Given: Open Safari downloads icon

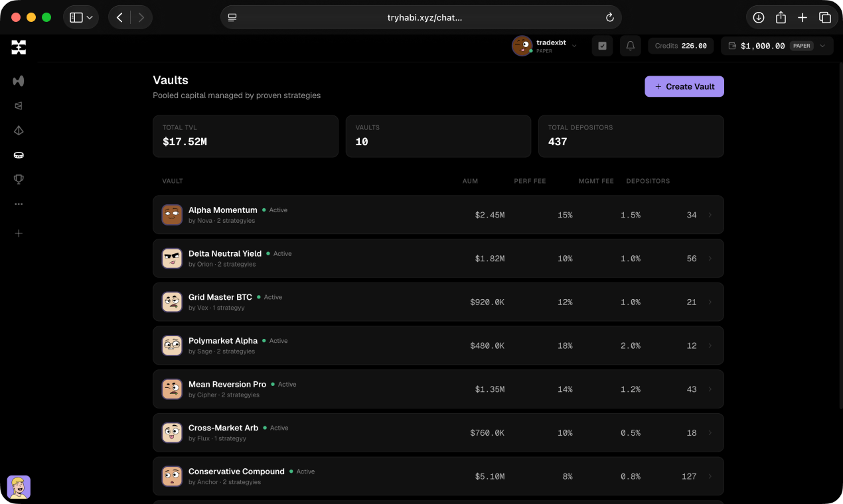Looking at the screenshot, I should click(759, 18).
